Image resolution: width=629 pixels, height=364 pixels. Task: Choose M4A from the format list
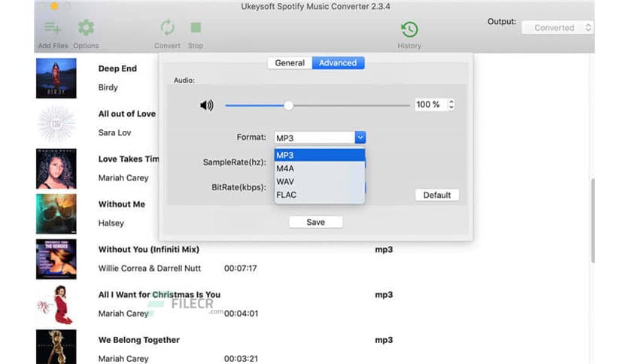coord(319,168)
